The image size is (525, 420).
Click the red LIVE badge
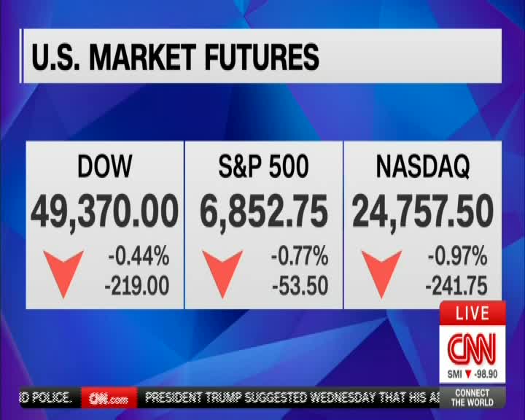pyautogui.click(x=472, y=314)
